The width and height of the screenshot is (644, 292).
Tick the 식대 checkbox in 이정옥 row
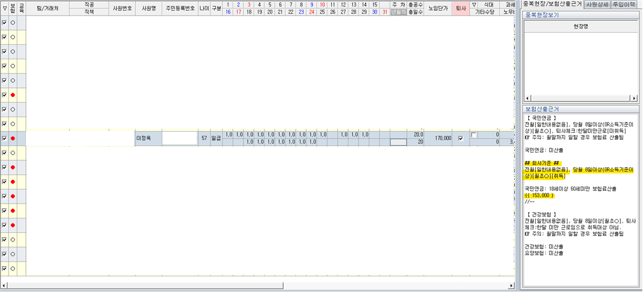point(474,135)
